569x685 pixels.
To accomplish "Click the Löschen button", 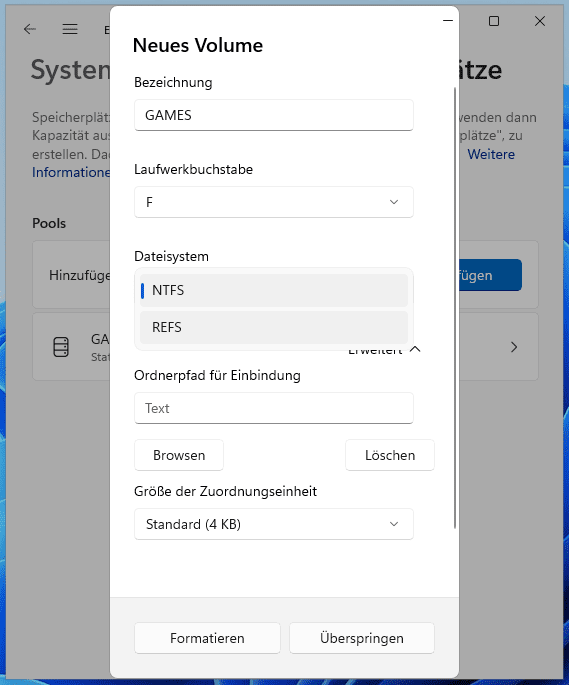I will pos(390,455).
